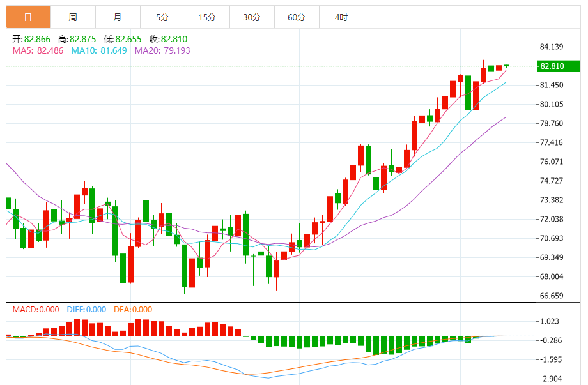Click the 78.760 price axis label

(x=551, y=123)
